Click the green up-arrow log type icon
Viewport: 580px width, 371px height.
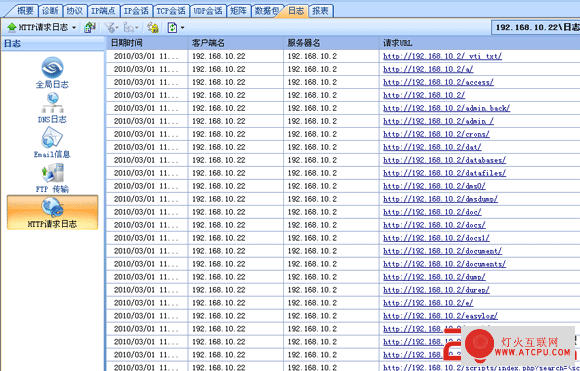pos(12,27)
